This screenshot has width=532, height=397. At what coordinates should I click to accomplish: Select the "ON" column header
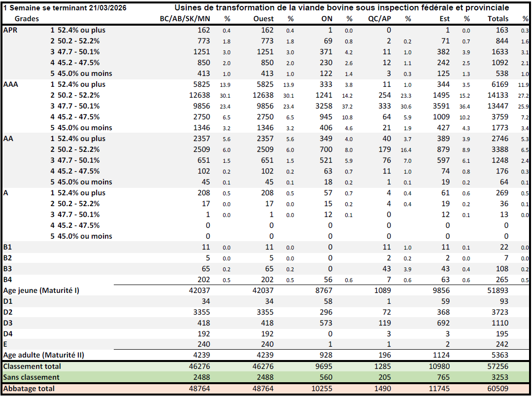327,19
